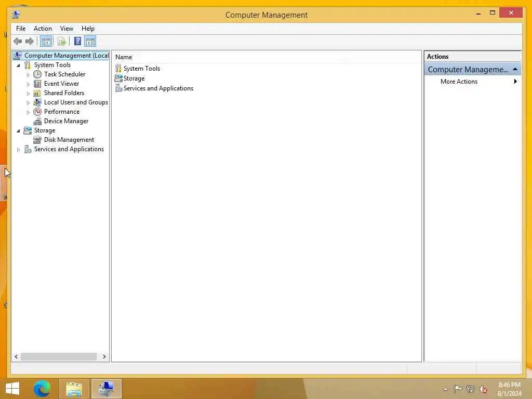This screenshot has width=532, height=399.
Task: Launch Microsoft Edge from the taskbar
Action: [x=42, y=389]
